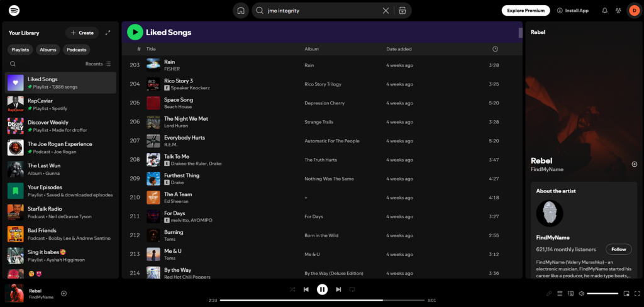Filter library by Albums

[x=48, y=50]
